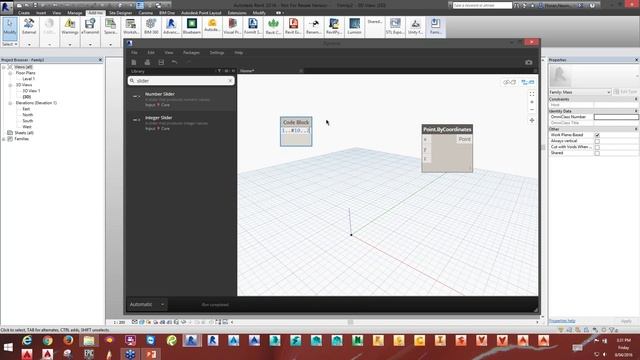The image size is (640, 360).
Task: Collapse the Views (all) tree node
Action: coord(4,67)
